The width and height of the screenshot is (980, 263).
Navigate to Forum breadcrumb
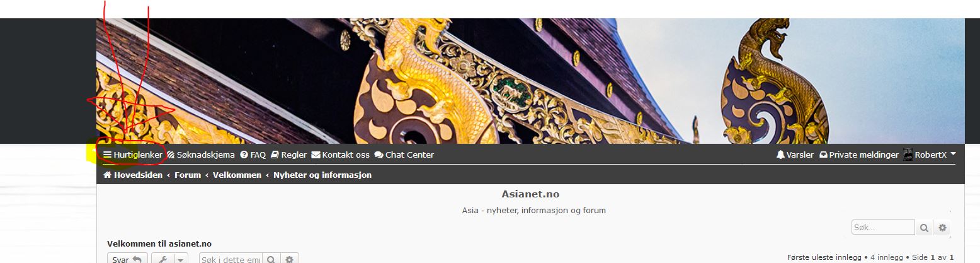click(x=188, y=175)
